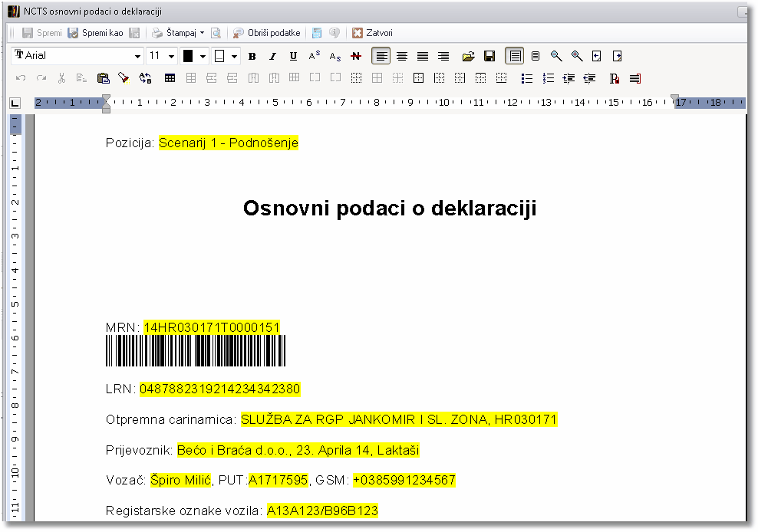Toggle superscript formatting

[x=315, y=56]
